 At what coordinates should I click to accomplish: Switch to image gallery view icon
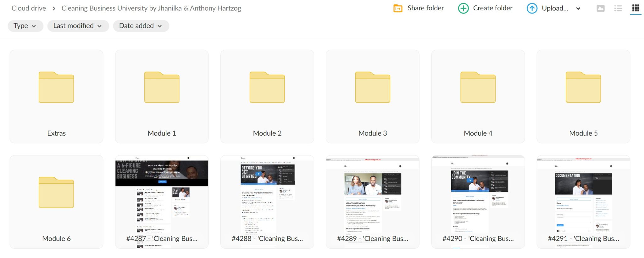tap(601, 8)
